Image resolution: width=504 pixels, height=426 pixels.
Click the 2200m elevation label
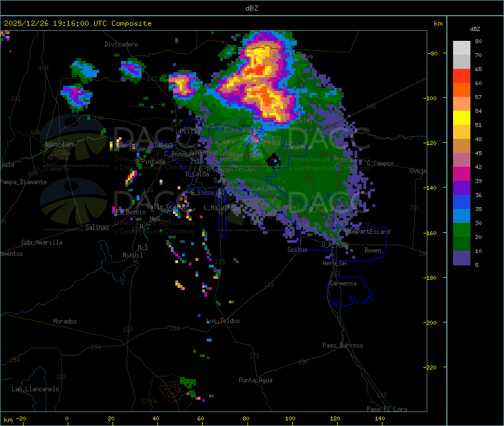coord(149,401)
